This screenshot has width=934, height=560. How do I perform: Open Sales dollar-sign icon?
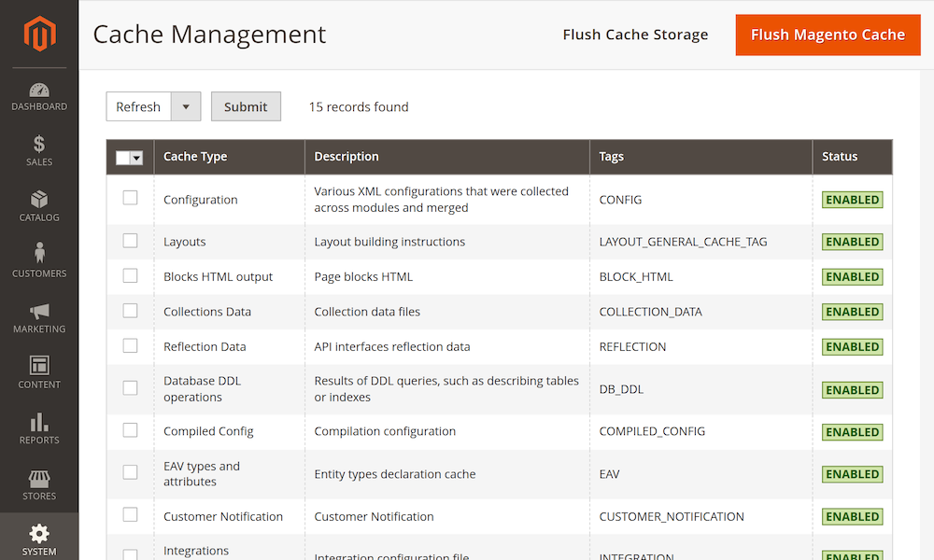39,145
